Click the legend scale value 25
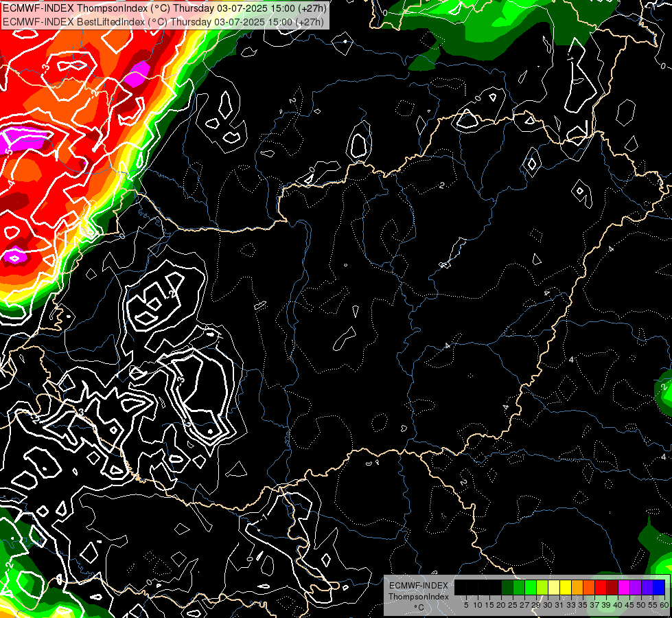 [x=513, y=605]
